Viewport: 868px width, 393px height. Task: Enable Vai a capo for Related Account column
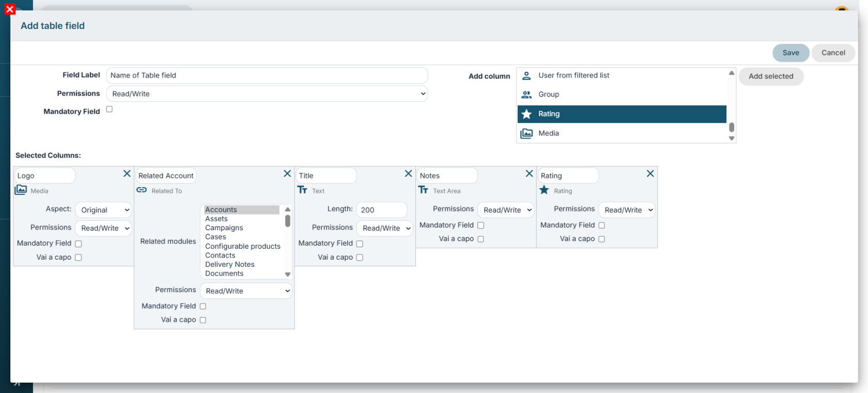coord(203,320)
